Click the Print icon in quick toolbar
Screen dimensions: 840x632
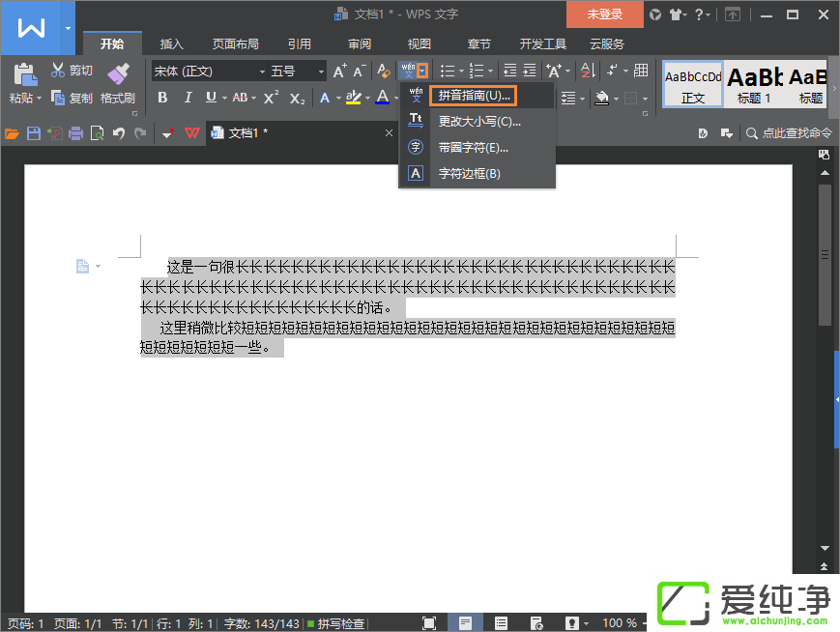tap(75, 133)
